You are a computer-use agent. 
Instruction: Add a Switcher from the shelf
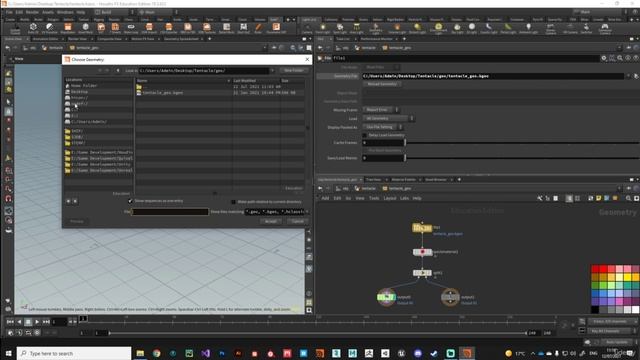pos(587,28)
